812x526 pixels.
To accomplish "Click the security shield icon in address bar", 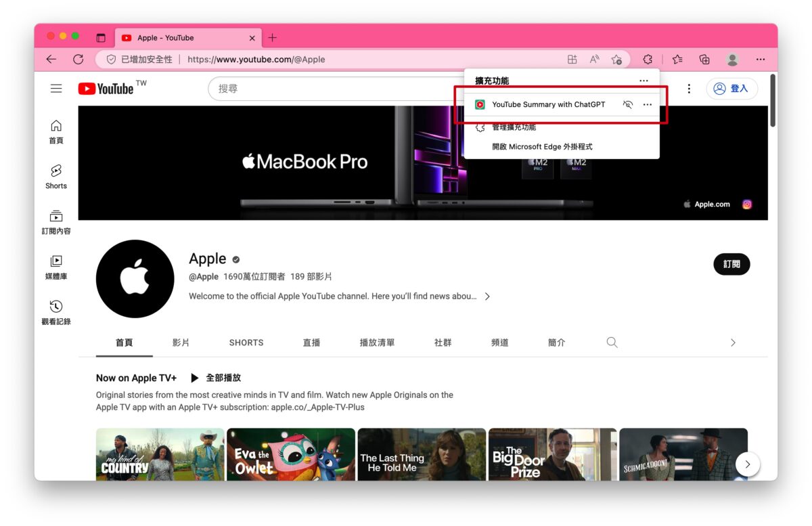I will click(111, 60).
